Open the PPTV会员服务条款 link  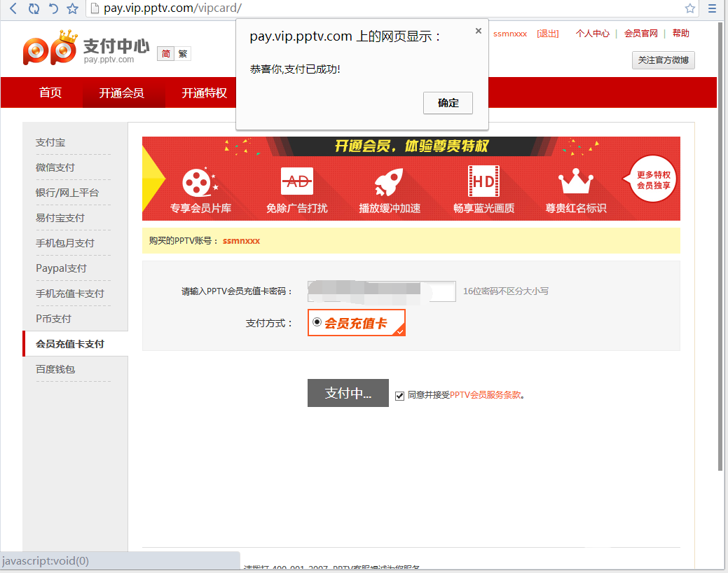coord(485,395)
